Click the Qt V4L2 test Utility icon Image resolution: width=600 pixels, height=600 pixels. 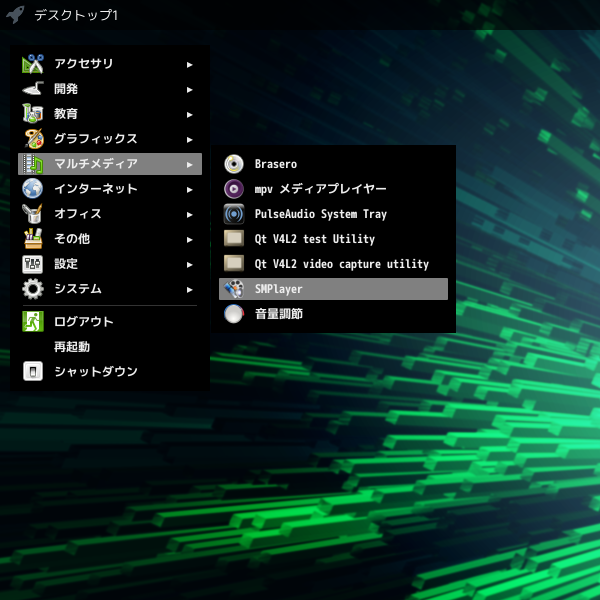234,238
